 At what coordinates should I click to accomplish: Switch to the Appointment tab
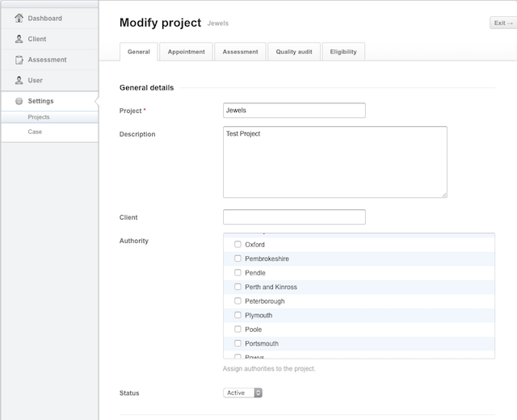[187, 52]
